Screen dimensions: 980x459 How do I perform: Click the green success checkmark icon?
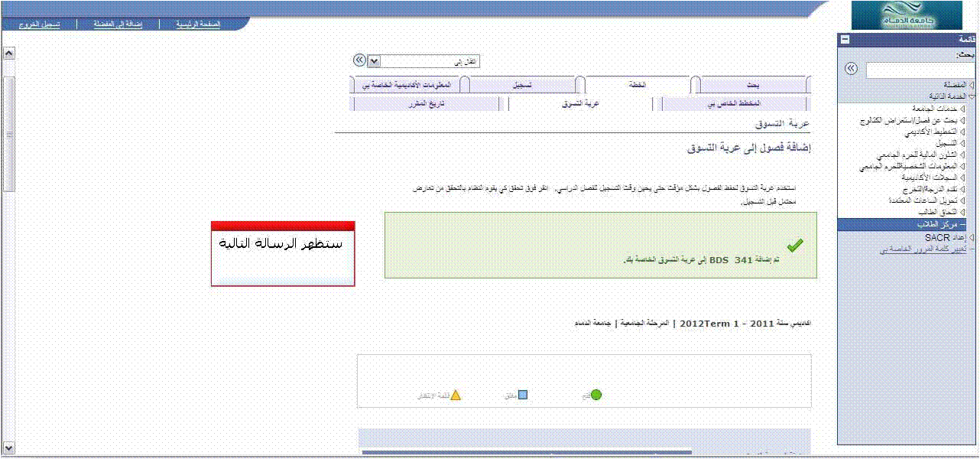pyautogui.click(x=795, y=245)
